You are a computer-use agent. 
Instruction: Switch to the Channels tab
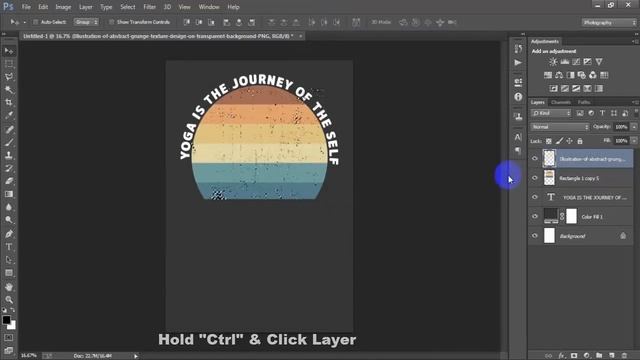[x=560, y=102]
